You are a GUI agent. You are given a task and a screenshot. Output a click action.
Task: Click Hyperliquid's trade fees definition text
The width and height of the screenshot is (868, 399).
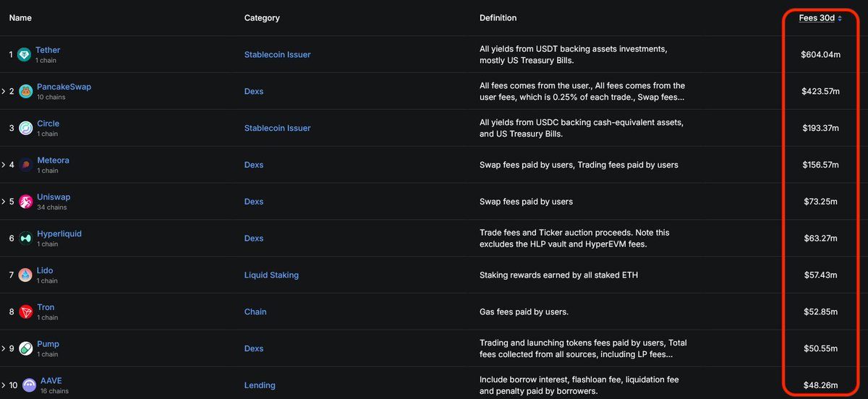[574, 239]
